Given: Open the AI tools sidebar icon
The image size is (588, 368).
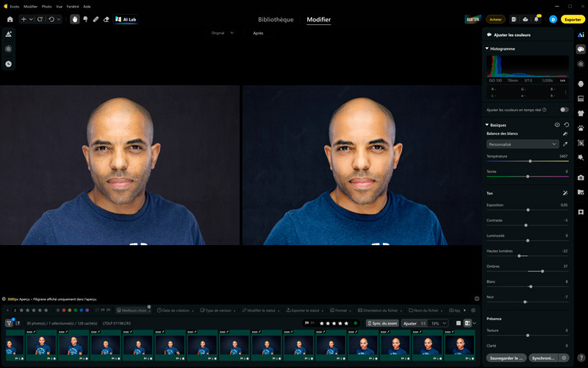Looking at the screenshot, I should [x=581, y=35].
